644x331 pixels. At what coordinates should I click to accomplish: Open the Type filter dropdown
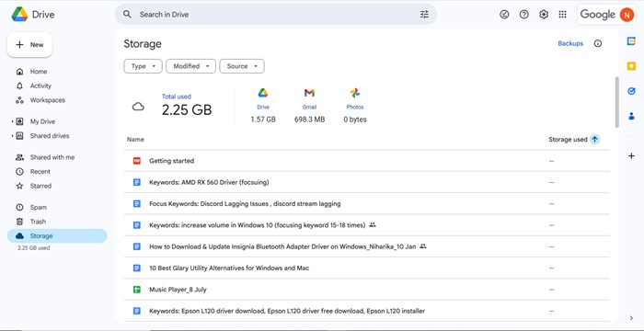143,66
